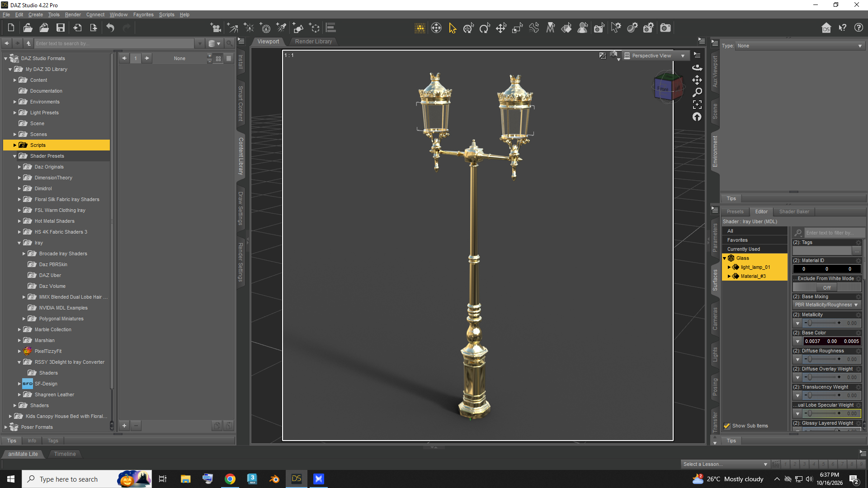Image resolution: width=868 pixels, height=488 pixels.
Task: Switch content pane to grid view
Action: click(x=218, y=58)
